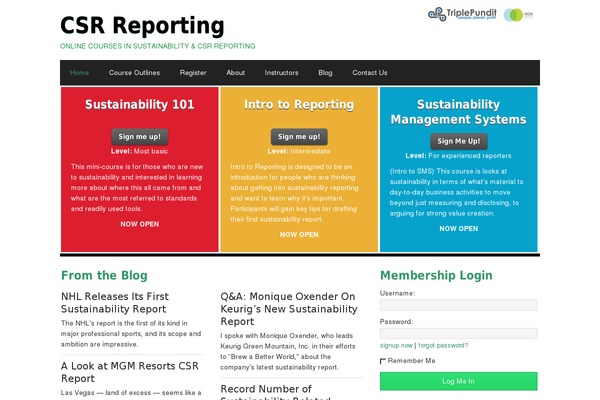Open Contact Us menu item
This screenshot has width=600, height=400.
click(370, 73)
